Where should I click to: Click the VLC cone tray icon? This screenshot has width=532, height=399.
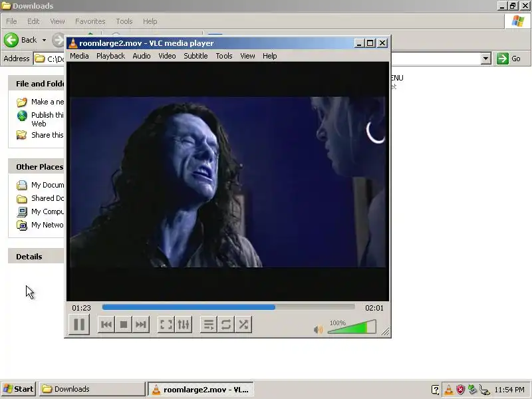click(448, 390)
